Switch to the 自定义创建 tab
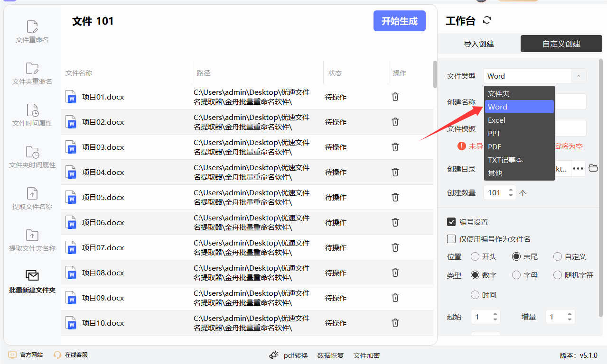 tap(561, 44)
